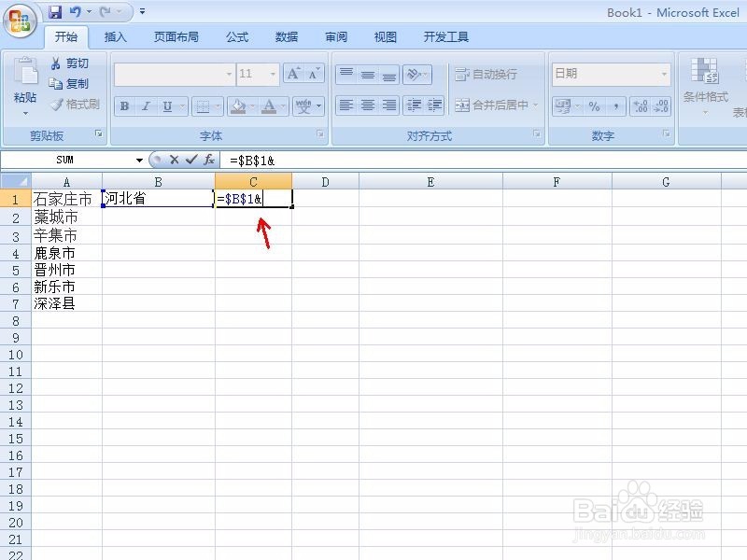Toggle bold formatting
Viewport: 747px width, 560px height.
[124, 105]
